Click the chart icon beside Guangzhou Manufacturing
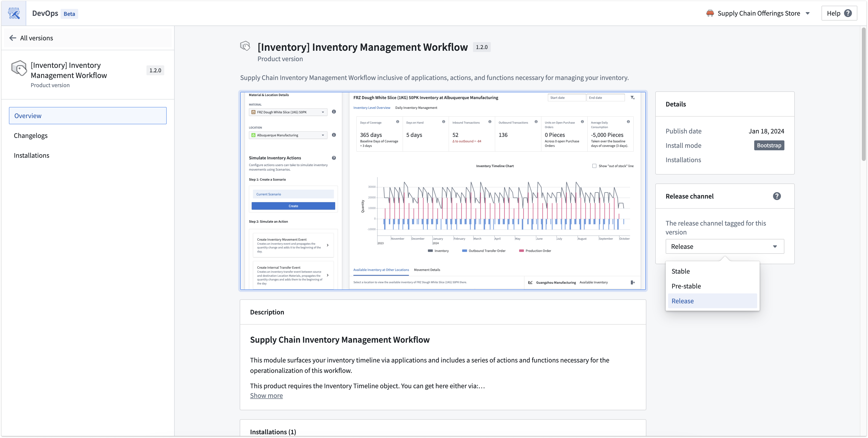Screen dimensions: 868x438 pyautogui.click(x=530, y=283)
